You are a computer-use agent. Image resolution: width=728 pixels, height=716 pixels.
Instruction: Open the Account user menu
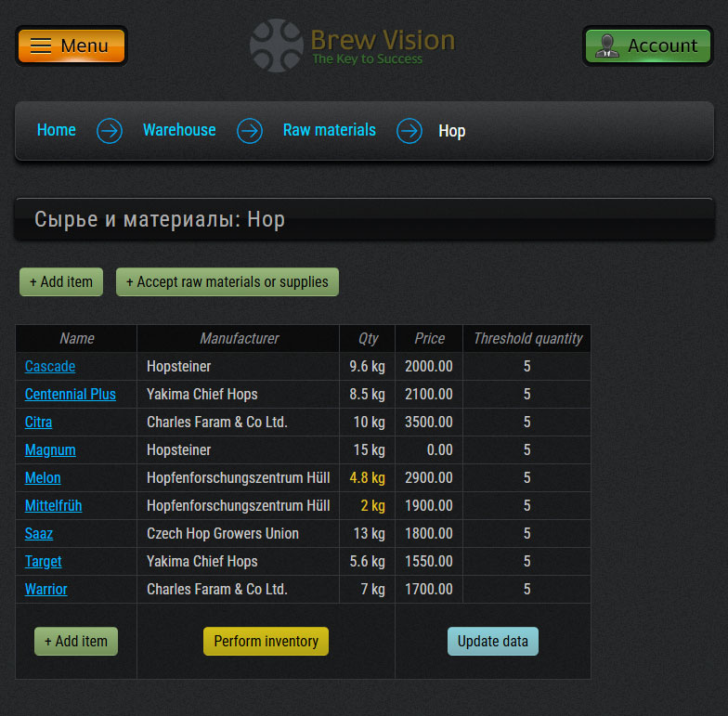647,46
